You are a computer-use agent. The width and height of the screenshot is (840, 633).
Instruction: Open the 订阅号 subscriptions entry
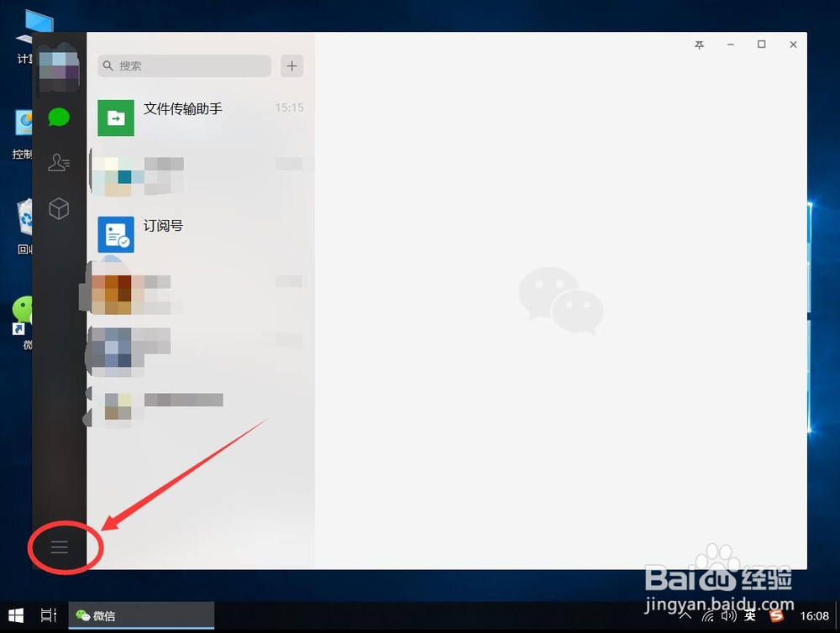point(201,234)
